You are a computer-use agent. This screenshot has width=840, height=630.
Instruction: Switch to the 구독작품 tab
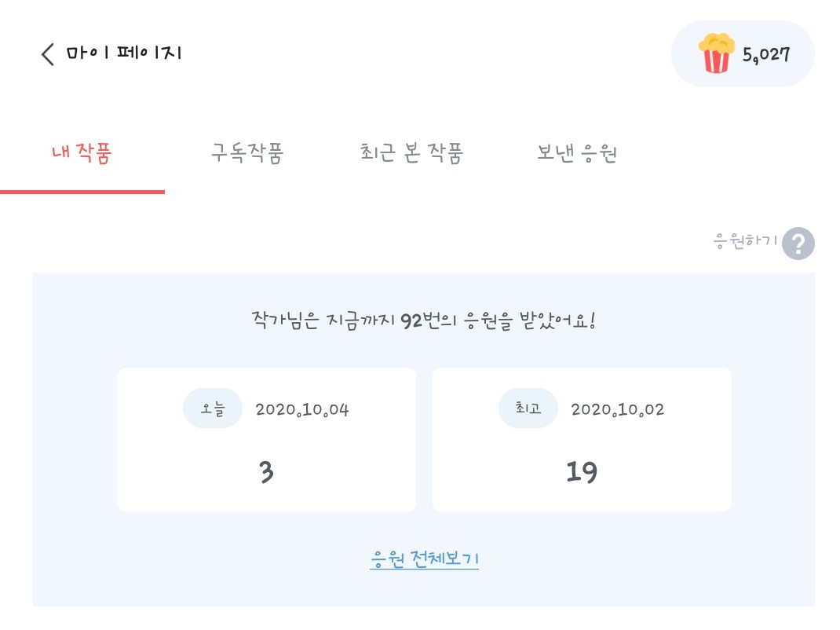click(x=247, y=153)
